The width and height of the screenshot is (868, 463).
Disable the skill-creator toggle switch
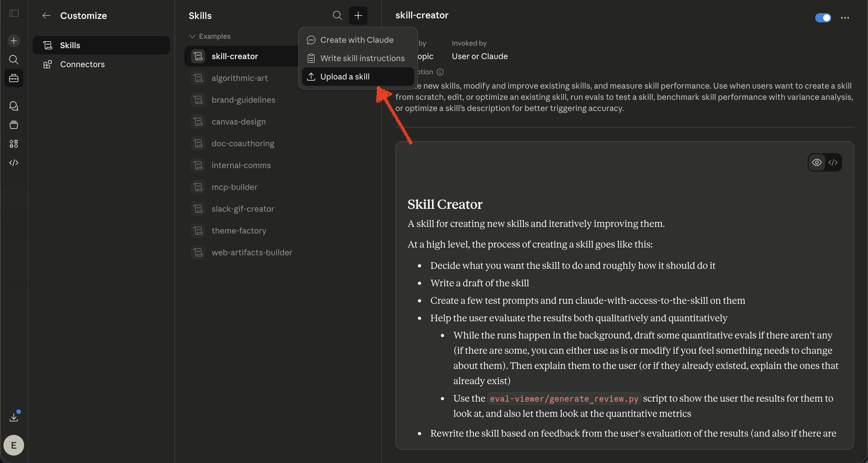point(823,17)
